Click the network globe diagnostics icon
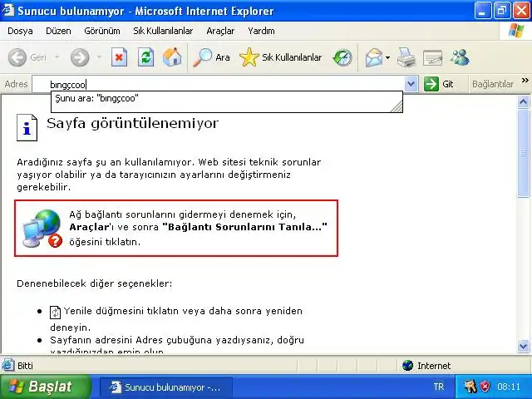Viewport: 532px width, 399px height. [42, 228]
